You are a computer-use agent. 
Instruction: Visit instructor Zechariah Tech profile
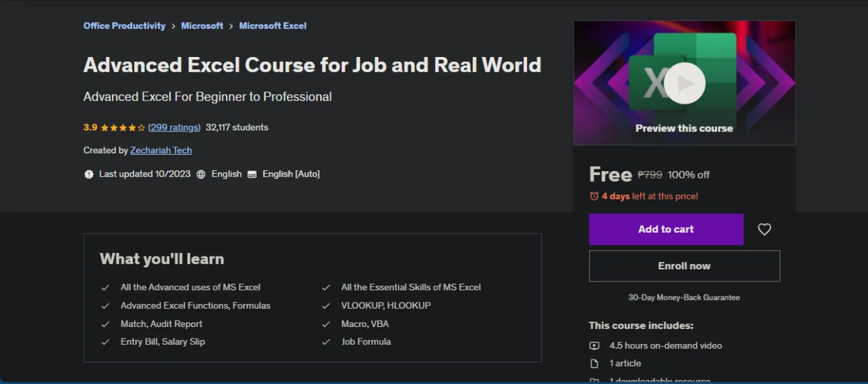pyautogui.click(x=161, y=151)
